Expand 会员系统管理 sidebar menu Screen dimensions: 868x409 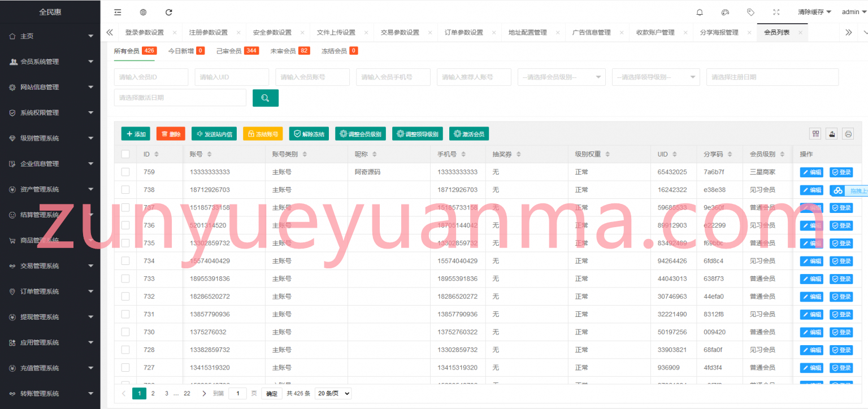[50, 62]
